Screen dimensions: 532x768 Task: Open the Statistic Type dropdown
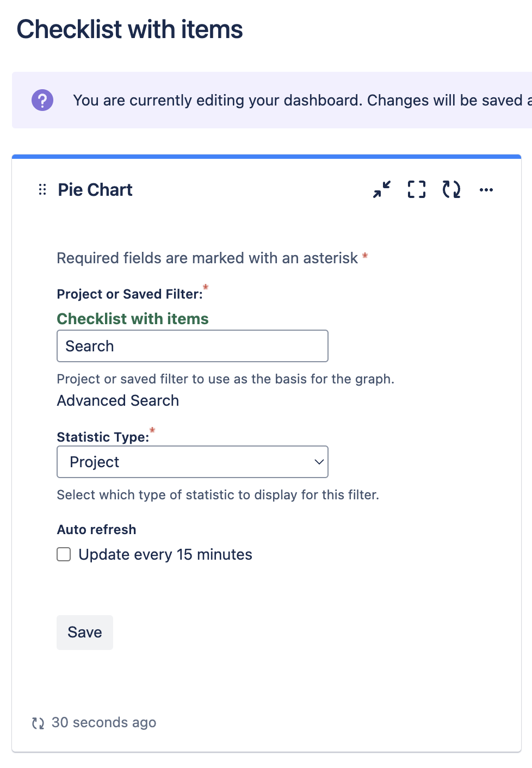coord(193,462)
